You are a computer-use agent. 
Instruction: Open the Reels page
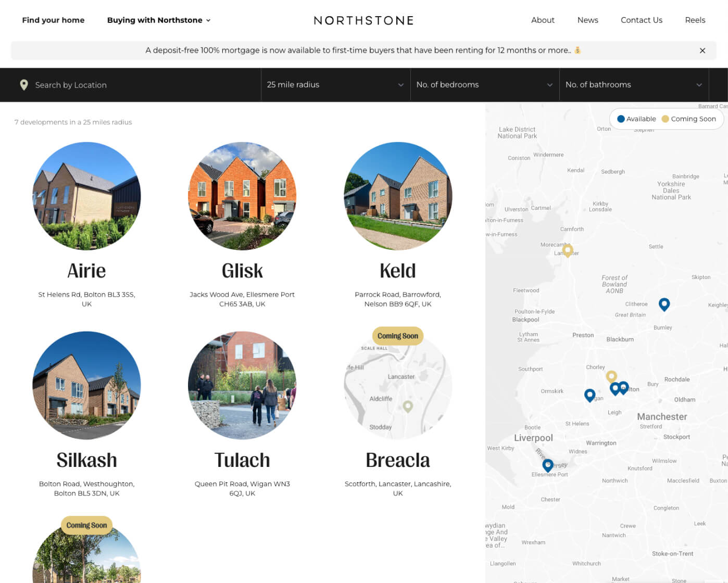point(695,20)
